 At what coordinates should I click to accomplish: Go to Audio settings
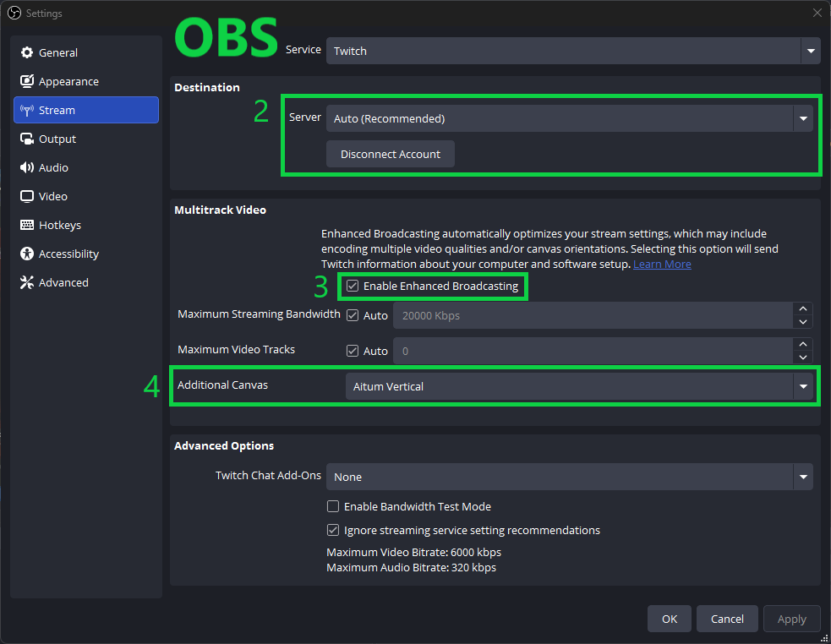86,167
